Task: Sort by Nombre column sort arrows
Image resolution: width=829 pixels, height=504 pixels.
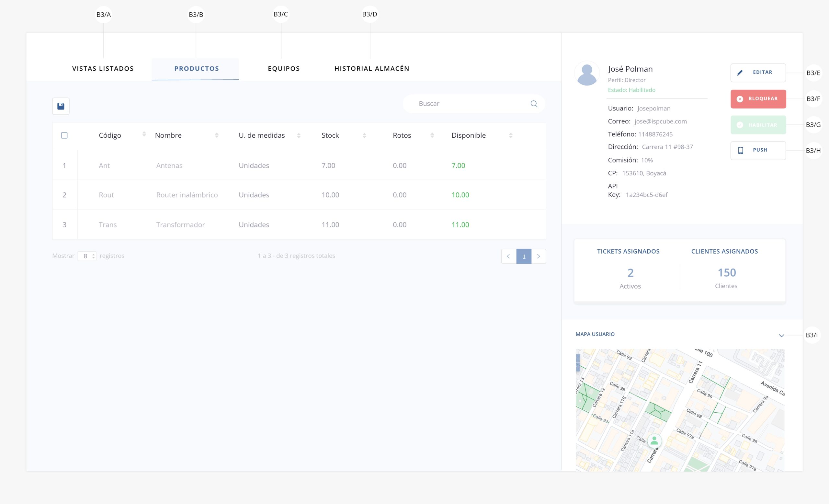Action: coord(217,136)
